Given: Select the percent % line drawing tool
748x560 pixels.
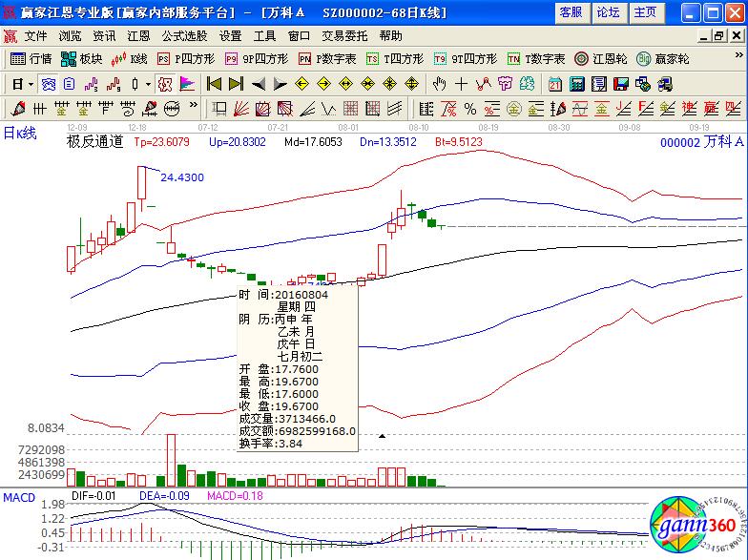Looking at the screenshot, I should pos(470,107).
